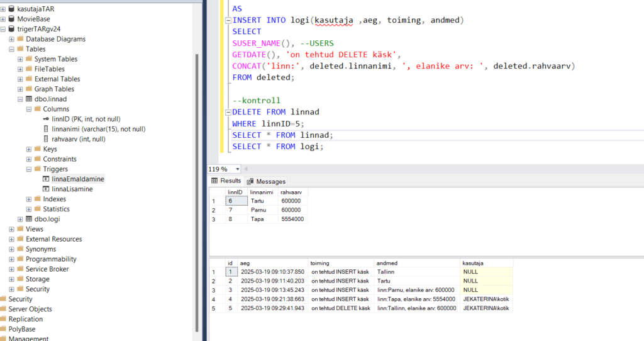The image size is (644, 341).
Task: Click the Synonyms folder icon
Action: coord(20,249)
